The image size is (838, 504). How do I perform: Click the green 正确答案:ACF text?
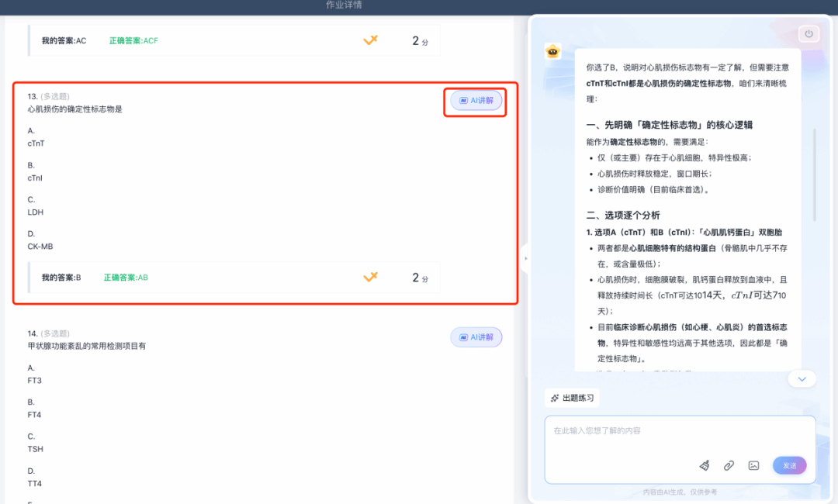pos(133,40)
